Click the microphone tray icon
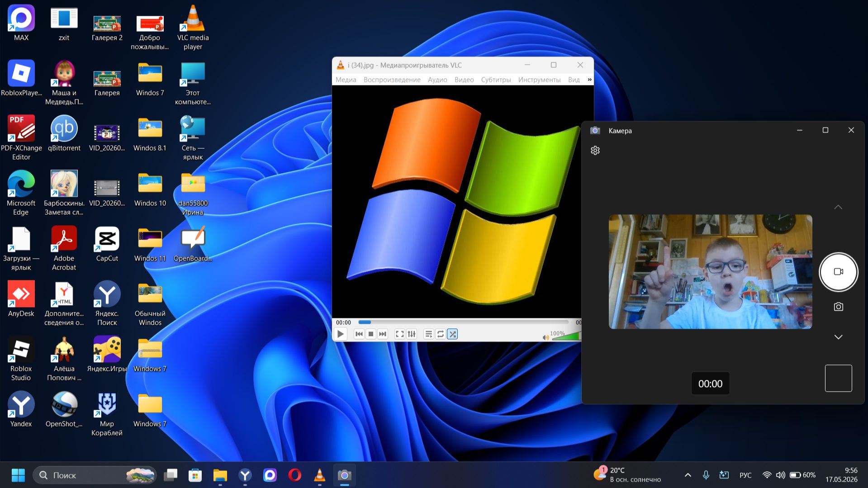Viewport: 868px width, 488px height. pyautogui.click(x=706, y=475)
